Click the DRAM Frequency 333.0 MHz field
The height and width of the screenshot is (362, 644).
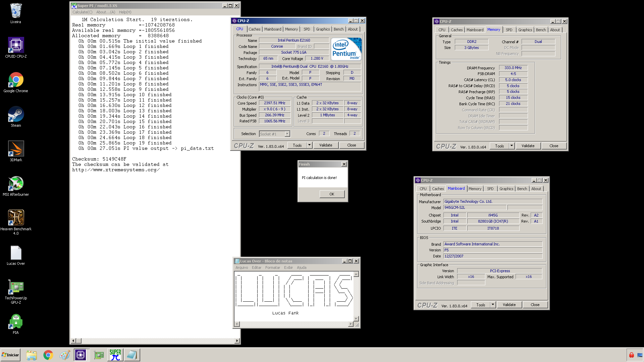tap(513, 68)
